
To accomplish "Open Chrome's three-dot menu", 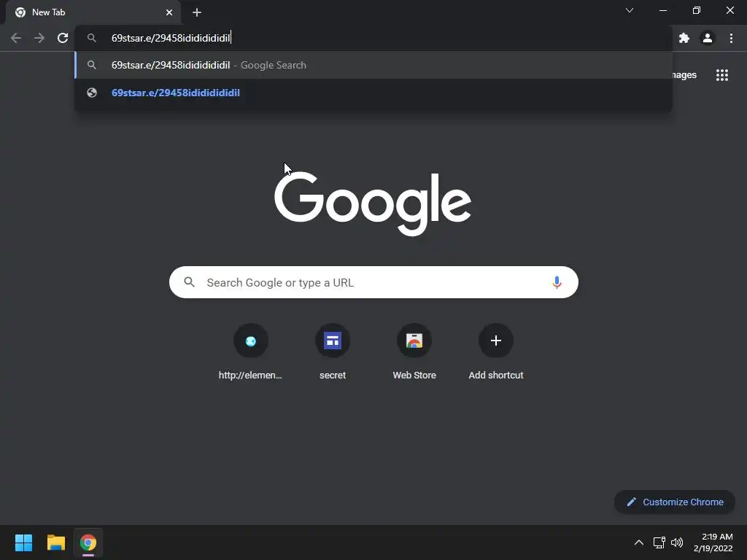I will click(x=731, y=38).
